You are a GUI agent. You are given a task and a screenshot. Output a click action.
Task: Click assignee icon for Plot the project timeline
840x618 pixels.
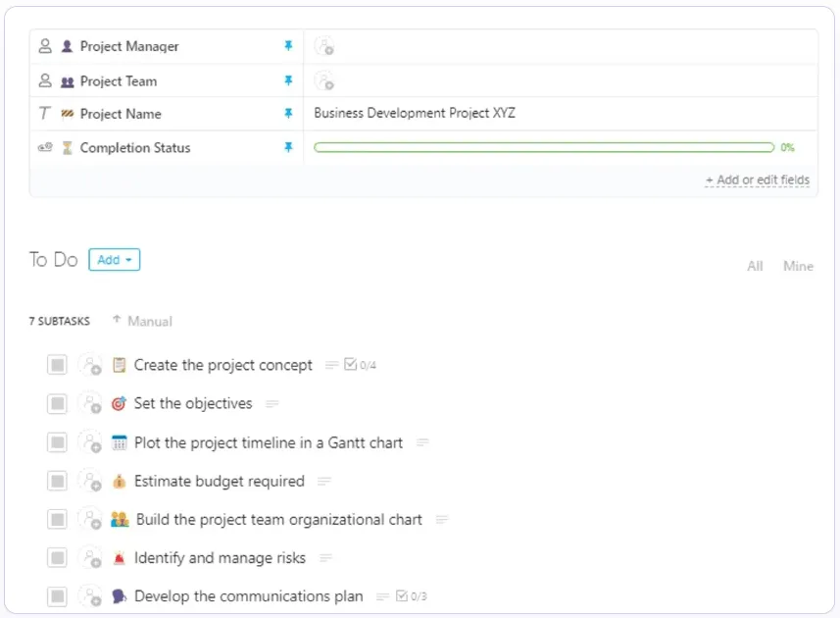pos(90,442)
